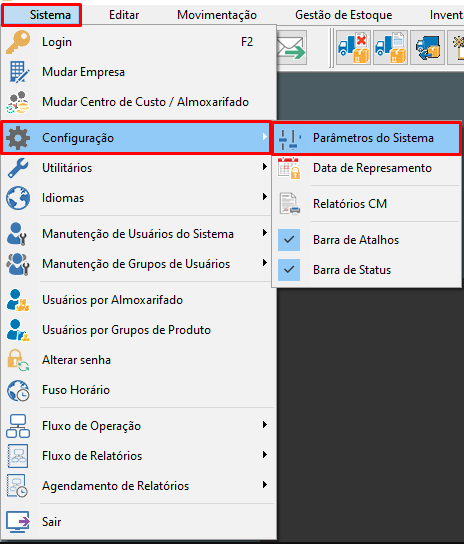Click the truck with blue arrows toolbar icon

pos(428,48)
